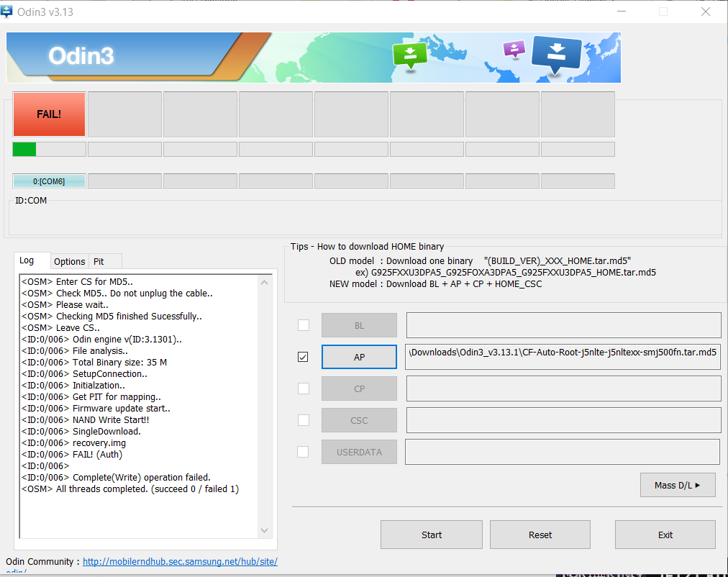728x577 pixels.
Task: Click the "Firmware update start.." log line
Action: coord(96,409)
